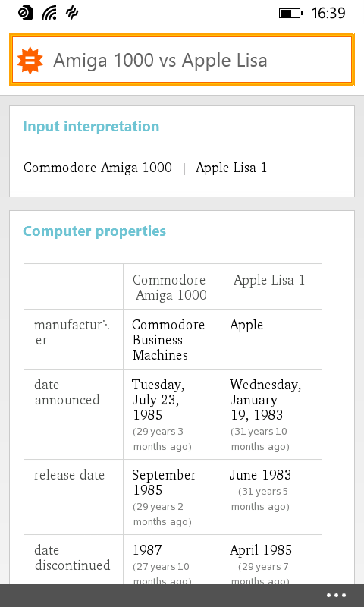Tap Apple Lisa 1 in input interpretation
This screenshot has width=364, height=607.
(231, 168)
